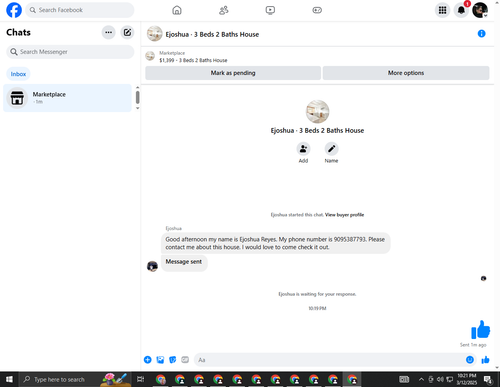The image size is (500, 387).
Task: Select the Inbox tab
Action: [18, 74]
